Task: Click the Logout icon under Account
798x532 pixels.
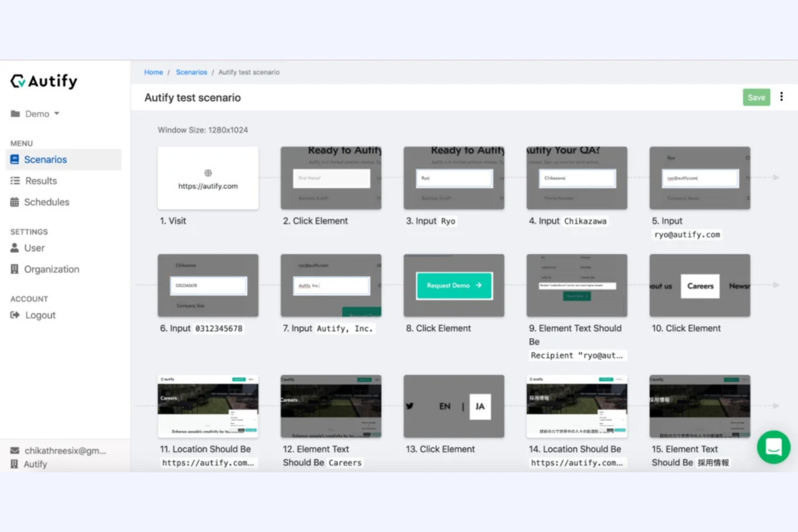Action: [x=14, y=315]
